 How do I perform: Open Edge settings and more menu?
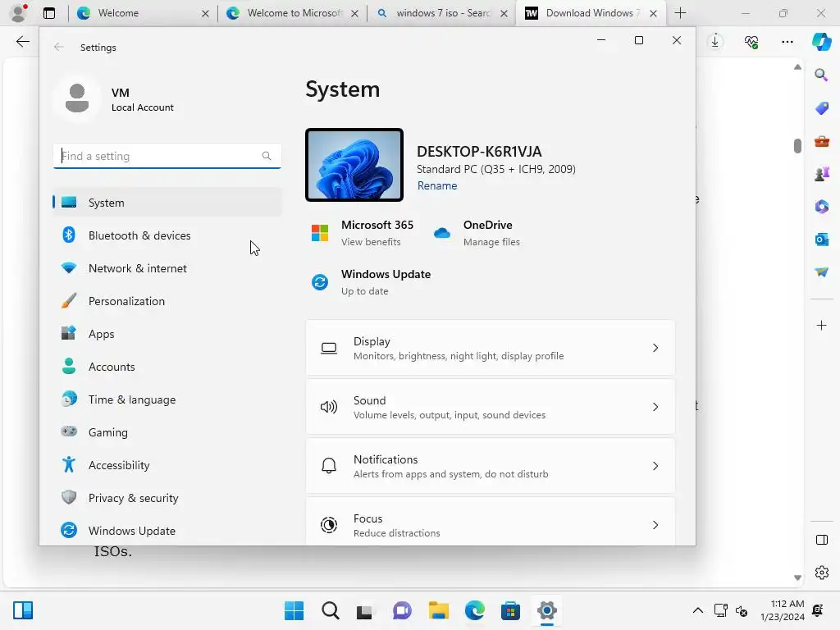tap(787, 41)
